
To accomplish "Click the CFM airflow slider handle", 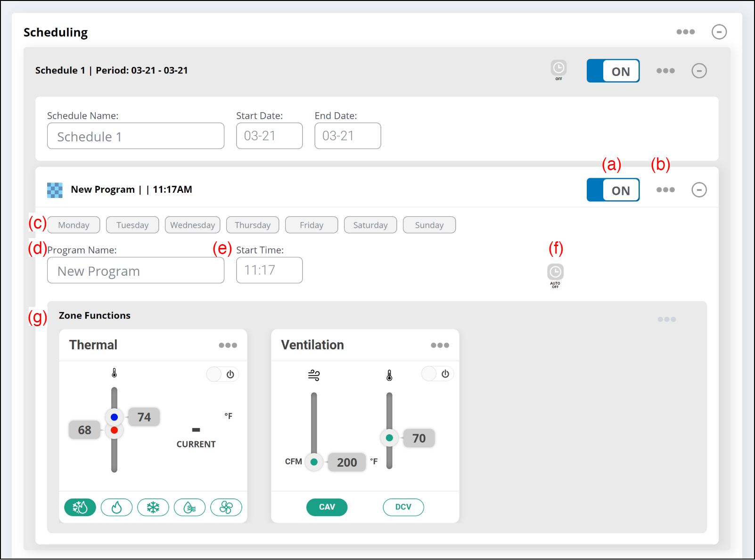I will [314, 462].
